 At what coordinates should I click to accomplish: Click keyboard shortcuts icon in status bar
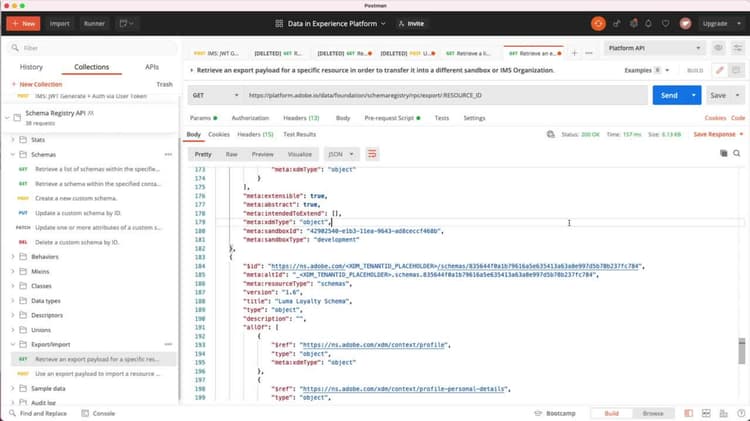coord(723,413)
